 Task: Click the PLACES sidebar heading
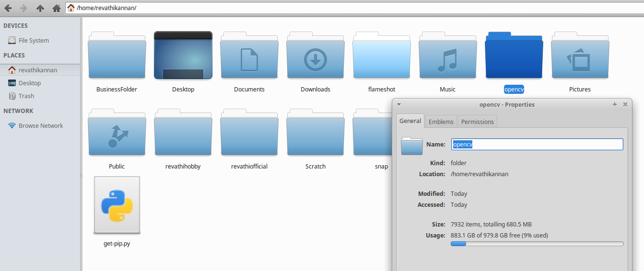tap(14, 56)
